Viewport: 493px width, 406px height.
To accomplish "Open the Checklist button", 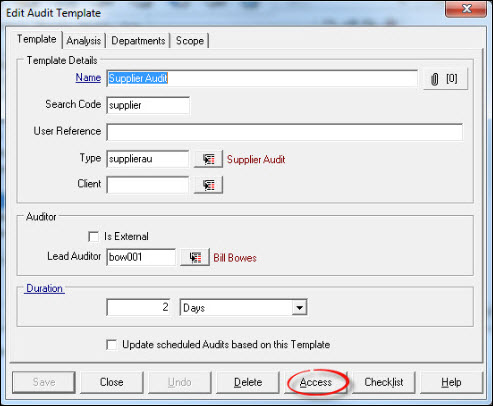I will click(384, 382).
